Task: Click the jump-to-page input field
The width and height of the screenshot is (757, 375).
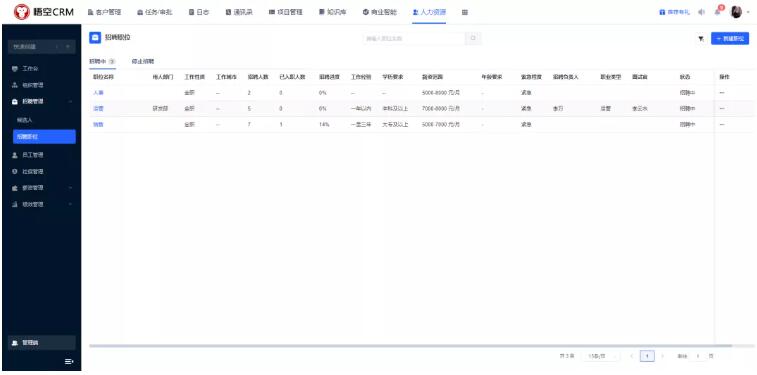Action: click(697, 356)
